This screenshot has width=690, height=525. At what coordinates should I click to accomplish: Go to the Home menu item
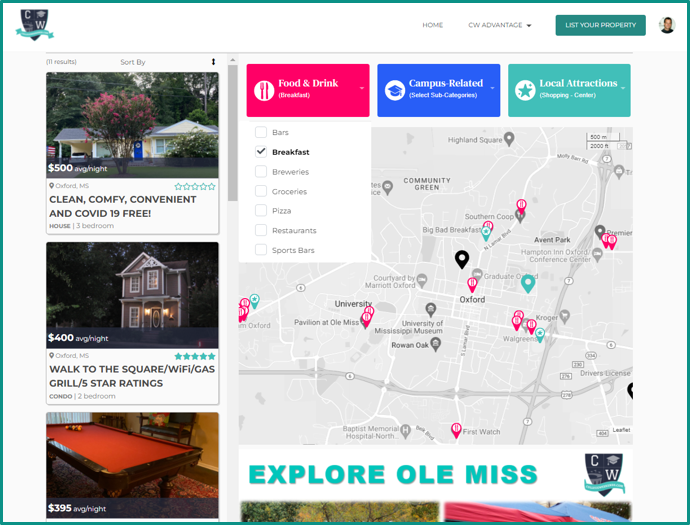pos(432,25)
